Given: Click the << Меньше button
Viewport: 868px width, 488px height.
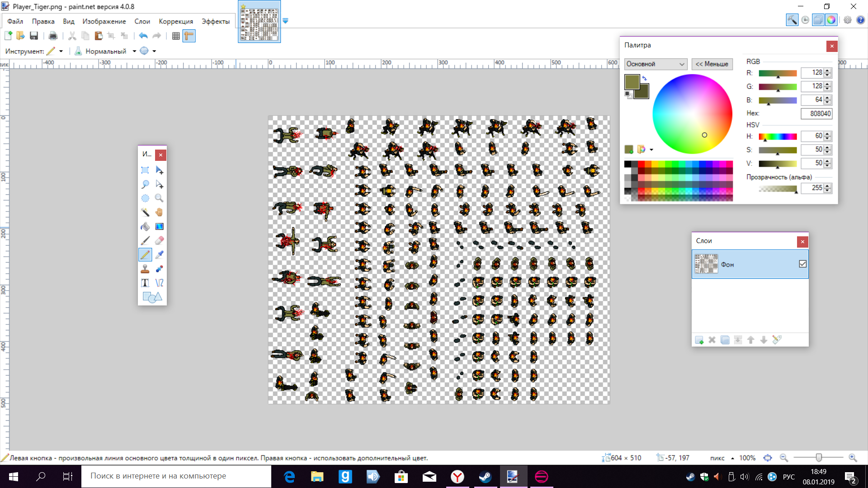Looking at the screenshot, I should (x=712, y=64).
